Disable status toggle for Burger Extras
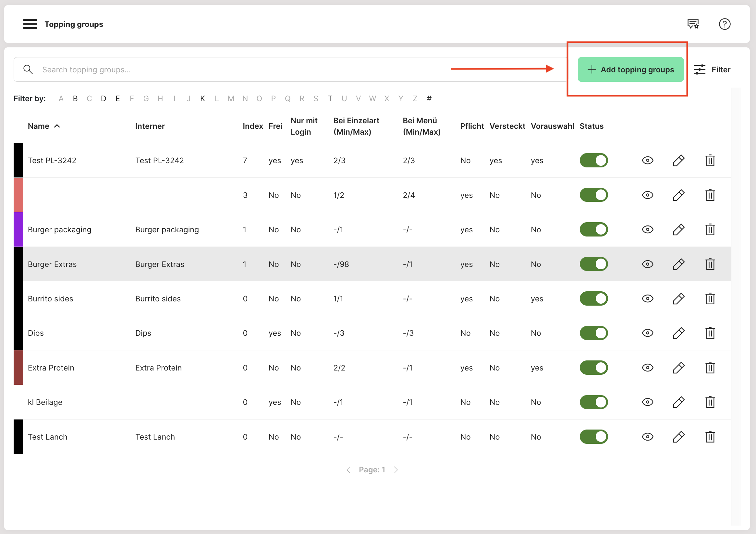This screenshot has height=534, width=756. click(x=593, y=264)
